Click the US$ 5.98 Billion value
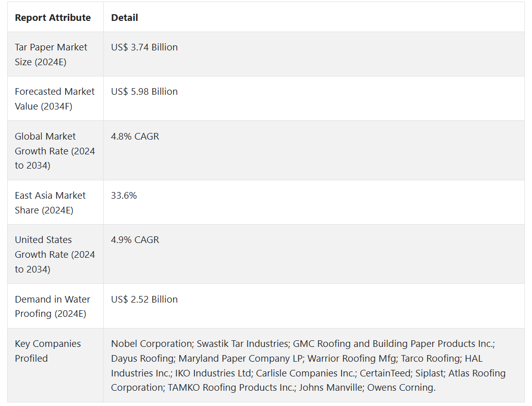Screen dimensions: 532x406 145,92
